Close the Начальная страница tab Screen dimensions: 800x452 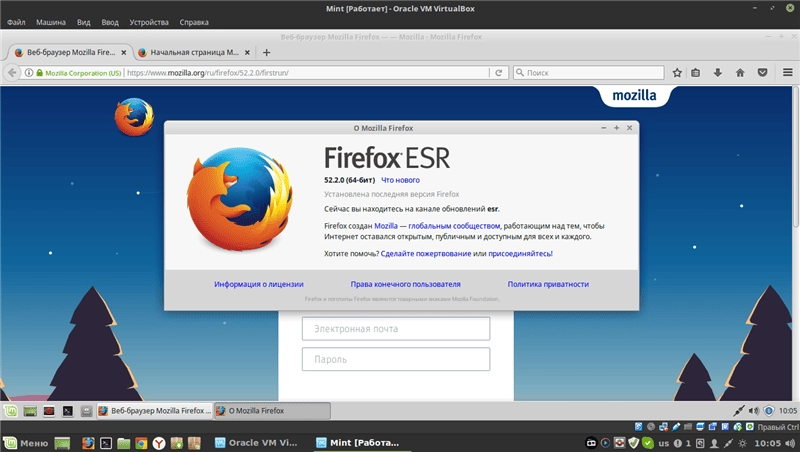[247, 52]
